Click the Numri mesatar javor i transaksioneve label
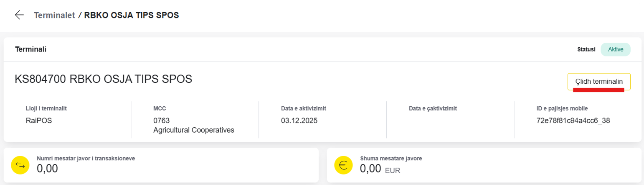Viewport: 644px width, 185px height. 86,159
